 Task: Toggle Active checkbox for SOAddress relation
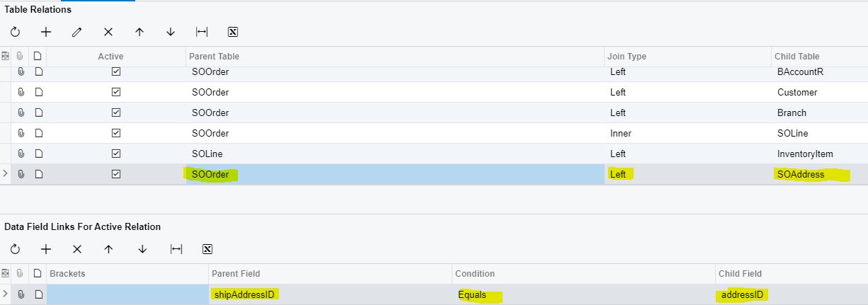click(116, 174)
